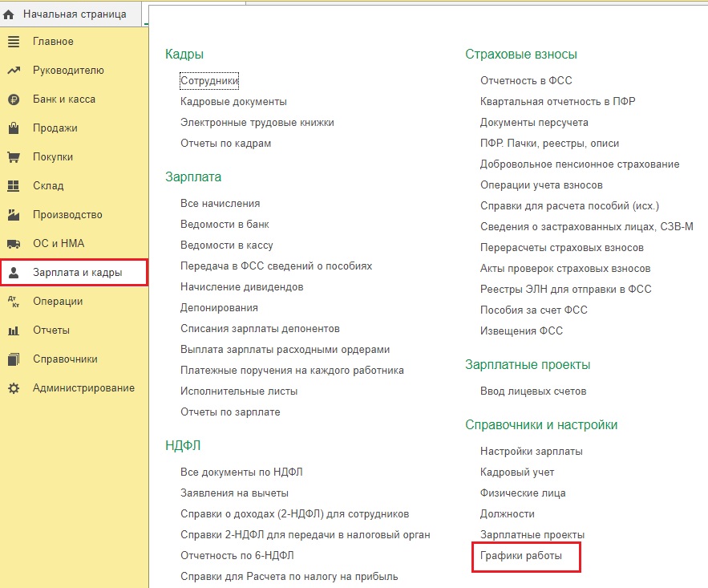
Task: Open Платежные поручения на каждого работника
Action: (292, 371)
